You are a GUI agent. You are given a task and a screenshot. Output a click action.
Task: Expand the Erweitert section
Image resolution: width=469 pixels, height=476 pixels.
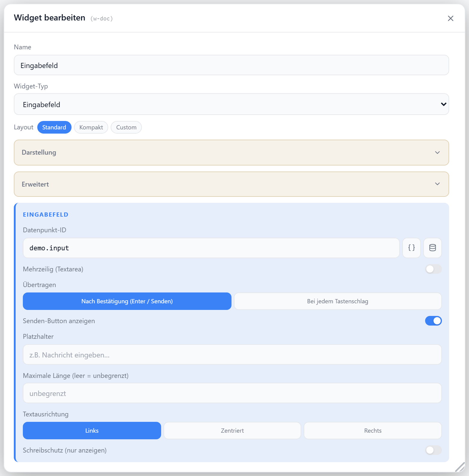[231, 184]
